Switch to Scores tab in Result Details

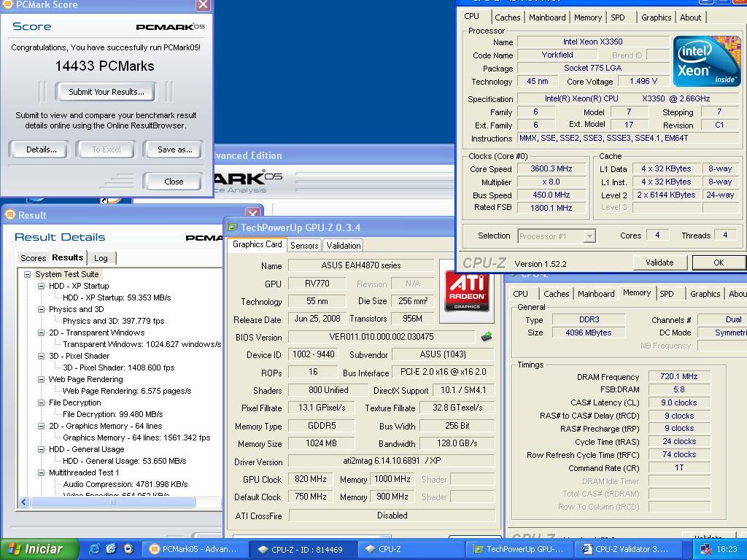(x=33, y=258)
